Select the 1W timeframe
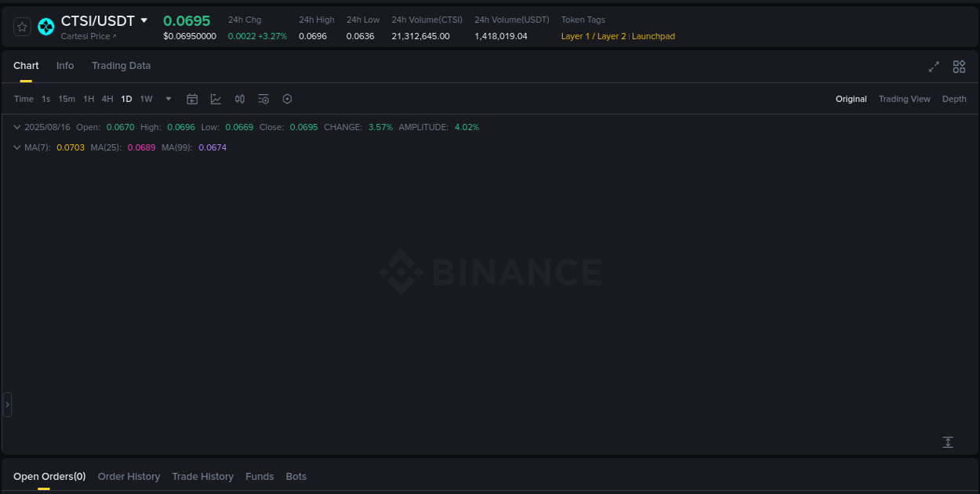This screenshot has height=494, width=980. click(x=146, y=99)
